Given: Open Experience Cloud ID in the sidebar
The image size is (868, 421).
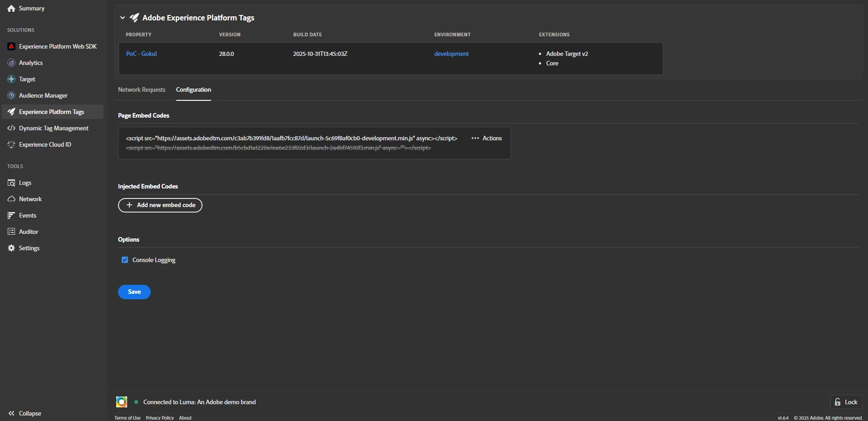Looking at the screenshot, I should point(45,144).
